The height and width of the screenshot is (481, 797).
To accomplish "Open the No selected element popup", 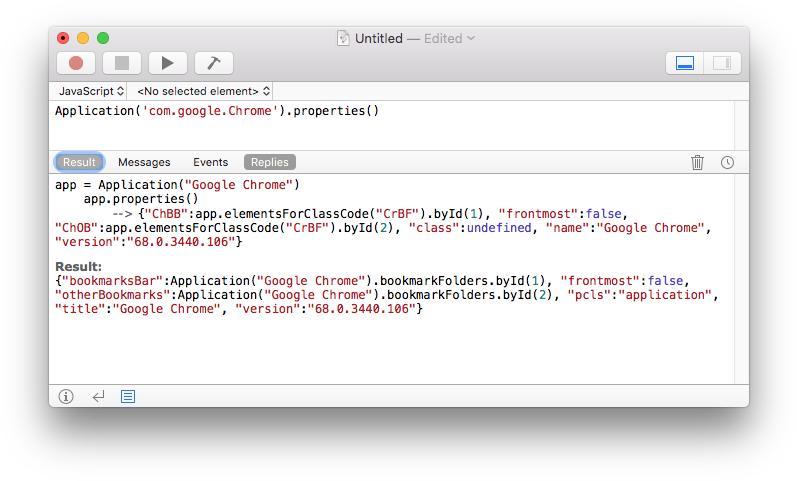I will (x=203, y=91).
